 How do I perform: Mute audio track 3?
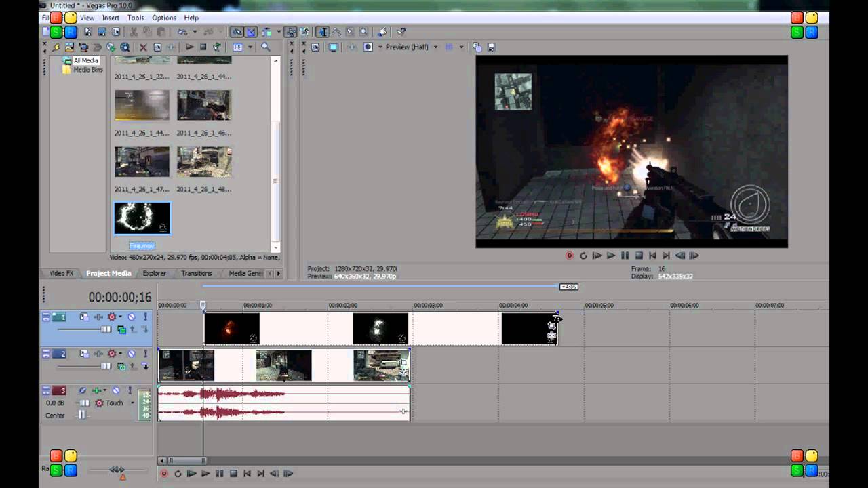coord(116,390)
